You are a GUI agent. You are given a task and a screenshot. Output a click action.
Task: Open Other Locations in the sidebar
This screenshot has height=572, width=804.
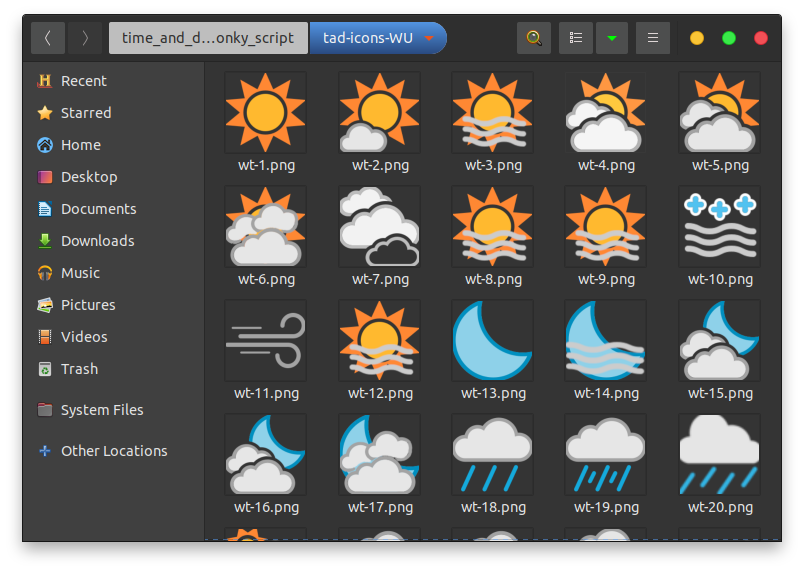coord(113,451)
